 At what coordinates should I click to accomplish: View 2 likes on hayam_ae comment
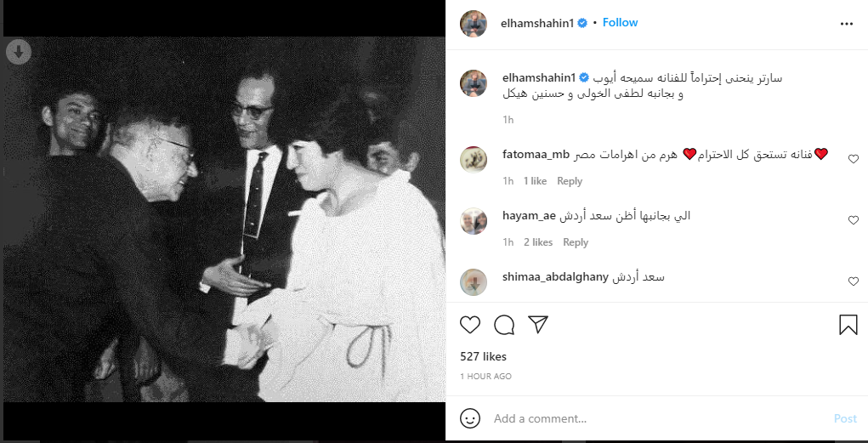pyautogui.click(x=538, y=242)
